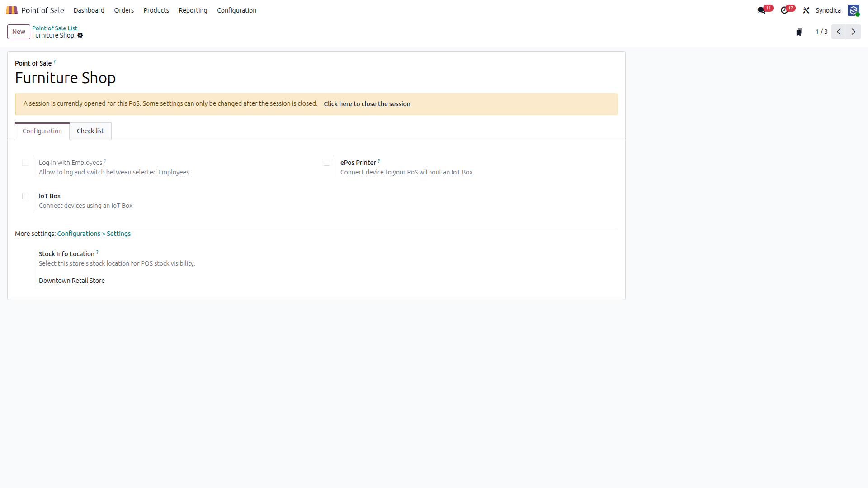The image size is (868, 488).
Task: Switch to the Check list tab
Action: [90, 131]
